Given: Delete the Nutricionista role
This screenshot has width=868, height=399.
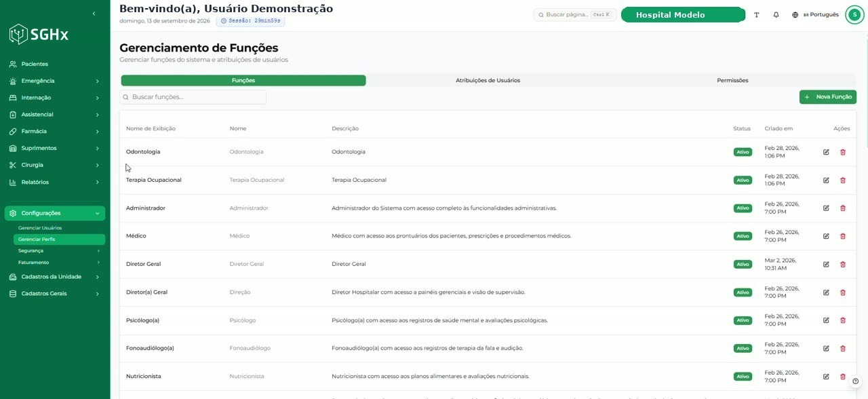Looking at the screenshot, I should (x=843, y=377).
